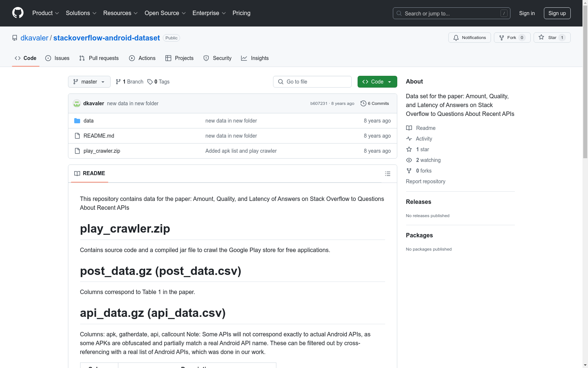Click the play_crawler.zip file icon
This screenshot has width=588, height=368.
point(77,151)
